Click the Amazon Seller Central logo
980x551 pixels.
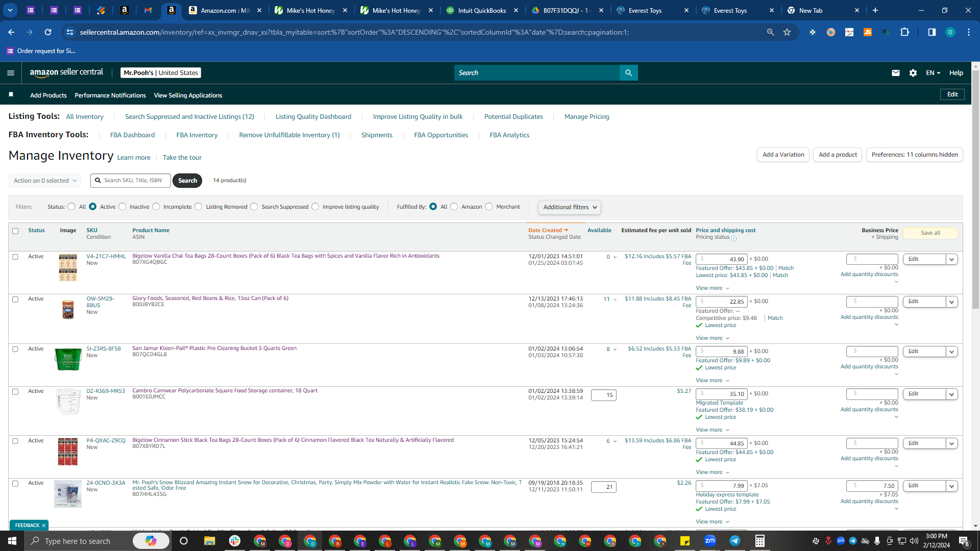tap(66, 72)
